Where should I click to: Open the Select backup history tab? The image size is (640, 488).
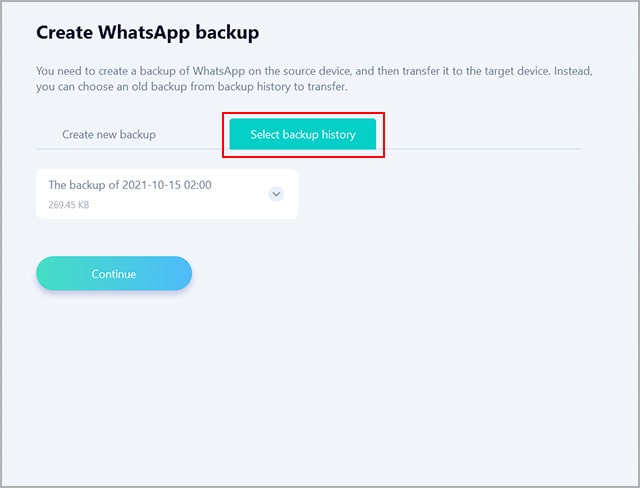(x=303, y=134)
